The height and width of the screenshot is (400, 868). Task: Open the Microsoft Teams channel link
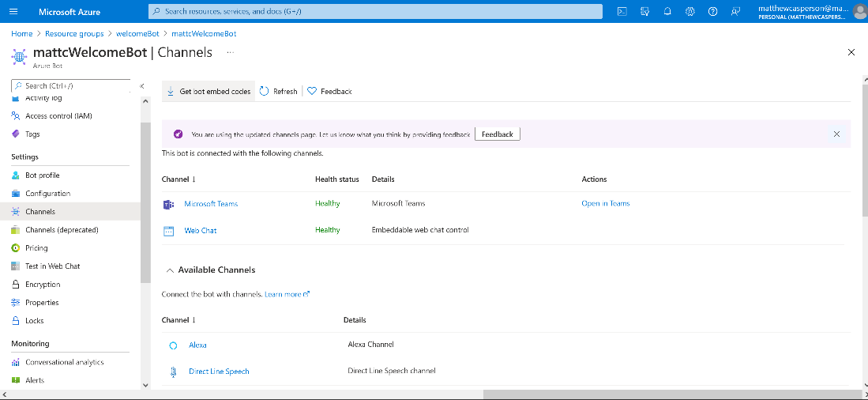click(x=211, y=203)
